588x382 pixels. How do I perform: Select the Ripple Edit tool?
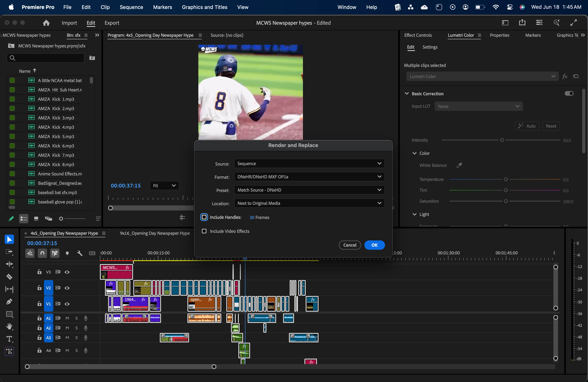tap(9, 264)
